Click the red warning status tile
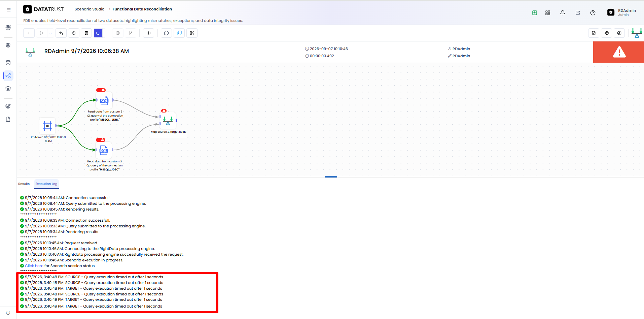The image size is (644, 319). 618,52
